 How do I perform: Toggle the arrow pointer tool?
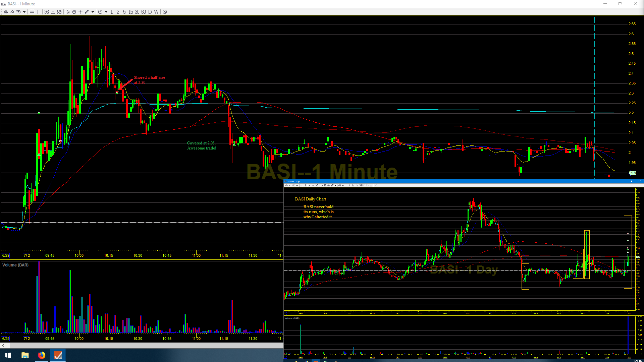point(68,12)
